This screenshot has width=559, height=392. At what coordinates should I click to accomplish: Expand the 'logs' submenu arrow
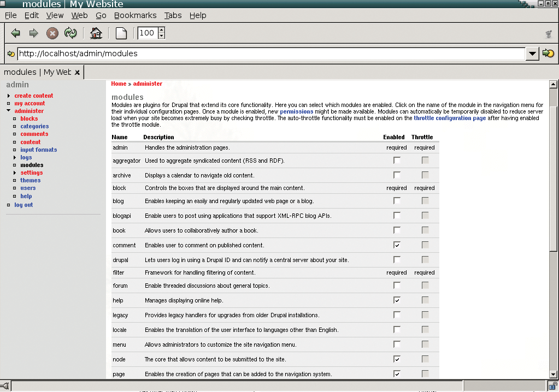pos(15,157)
